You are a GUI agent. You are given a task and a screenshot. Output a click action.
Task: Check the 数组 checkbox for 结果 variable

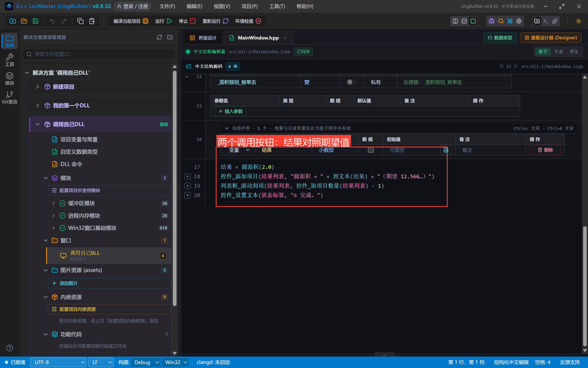pos(371,150)
